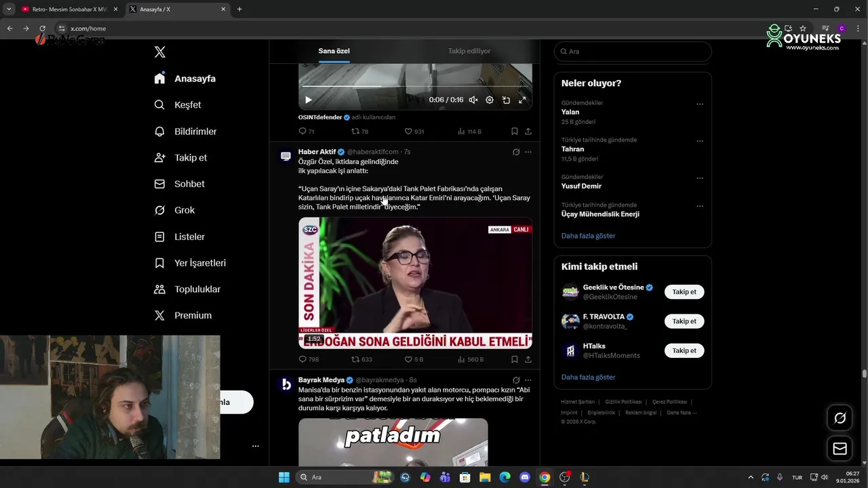Screen dimensions: 868x488
Task: Seek on the video progress bar
Action: pyautogui.click(x=415, y=87)
